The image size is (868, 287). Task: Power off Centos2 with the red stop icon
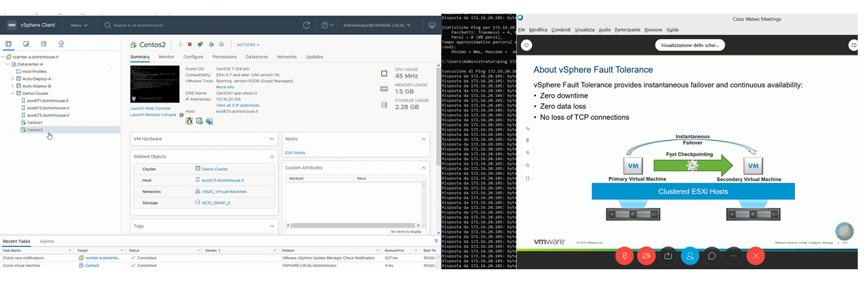point(190,44)
